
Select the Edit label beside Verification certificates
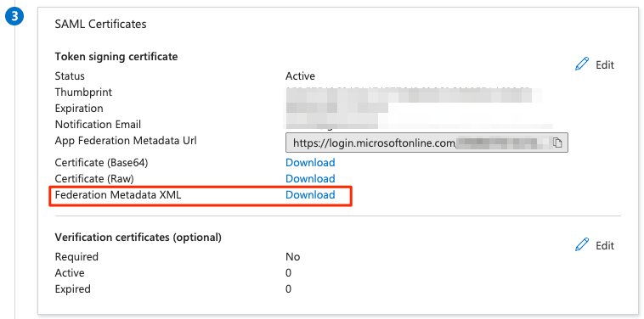pos(605,245)
